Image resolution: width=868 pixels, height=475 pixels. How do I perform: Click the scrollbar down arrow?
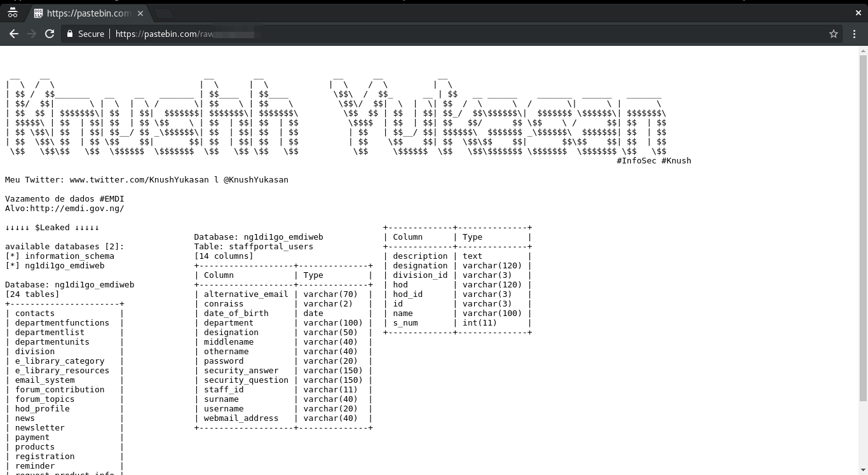click(863, 470)
